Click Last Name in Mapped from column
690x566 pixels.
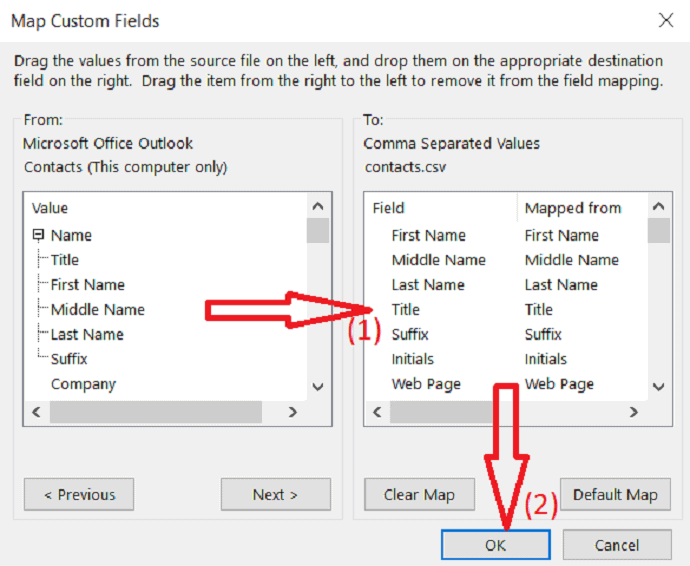coord(561,285)
